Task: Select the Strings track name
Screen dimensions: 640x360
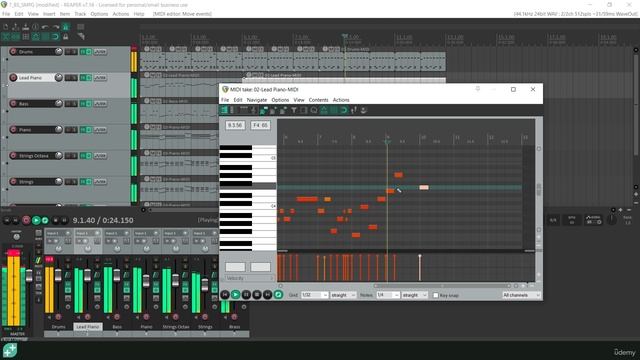Action: click(x=26, y=182)
